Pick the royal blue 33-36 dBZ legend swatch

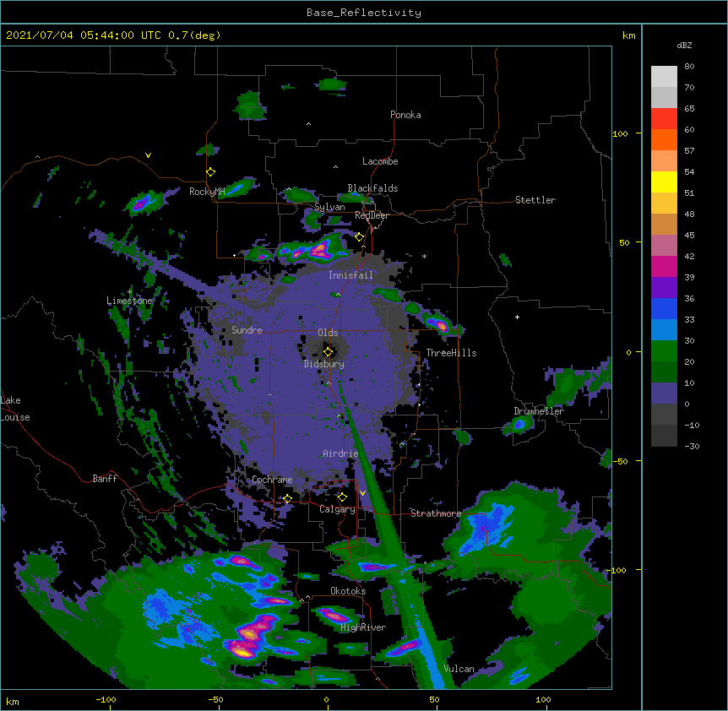(x=664, y=308)
